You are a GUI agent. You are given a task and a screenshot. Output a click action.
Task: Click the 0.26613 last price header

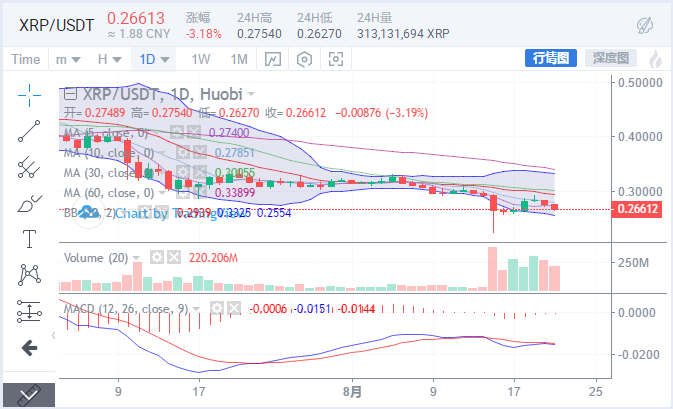[x=136, y=18]
